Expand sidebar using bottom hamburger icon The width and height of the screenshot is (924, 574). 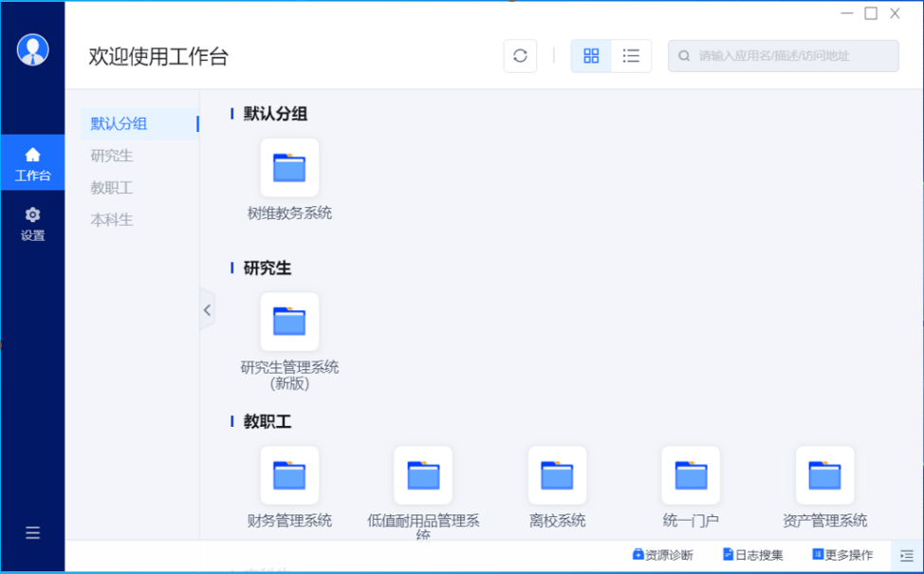click(32, 532)
